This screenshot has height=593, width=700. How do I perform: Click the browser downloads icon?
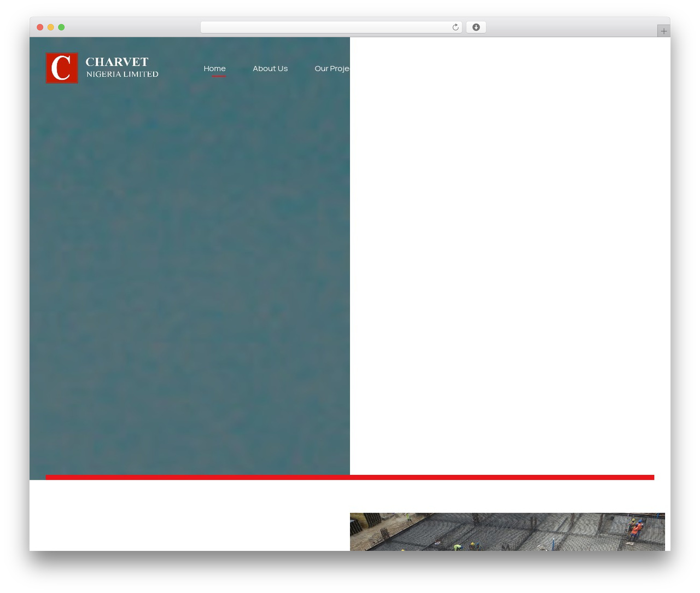(x=476, y=27)
